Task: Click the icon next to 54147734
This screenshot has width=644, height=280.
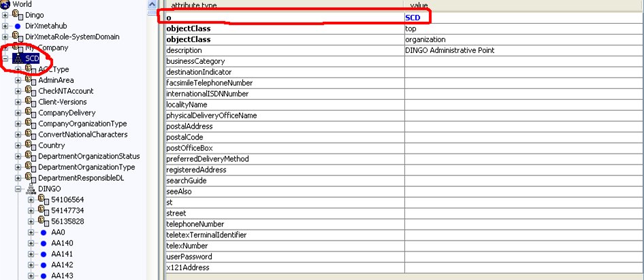Action: click(44, 210)
